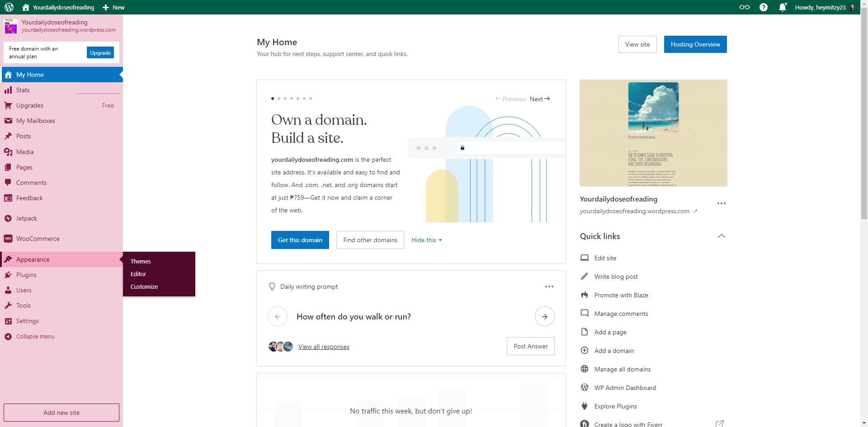Viewport: 868px width, 427px height.
Task: Click the Users person icon
Action: [x=8, y=290]
